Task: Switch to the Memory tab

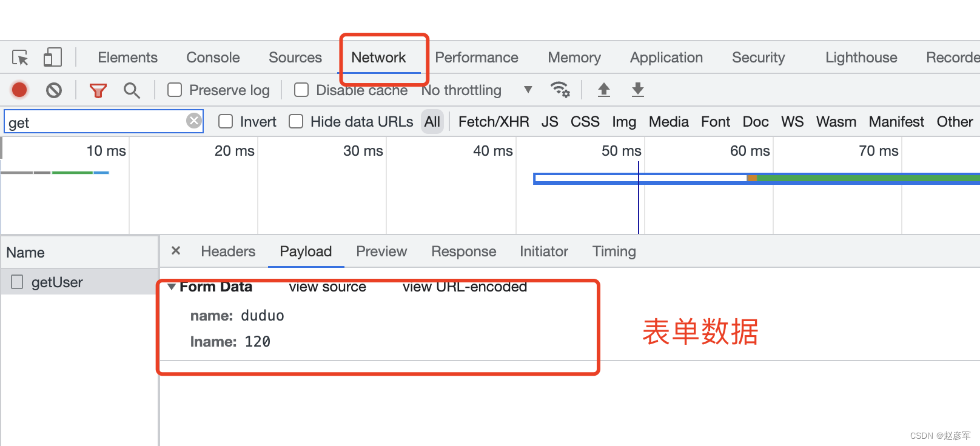Action: pyautogui.click(x=574, y=58)
